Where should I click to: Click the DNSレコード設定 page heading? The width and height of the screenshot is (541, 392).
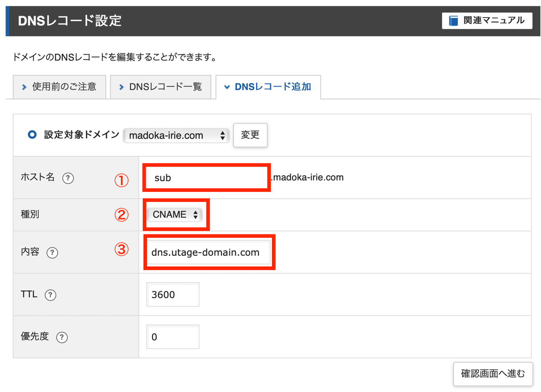pyautogui.click(x=70, y=21)
